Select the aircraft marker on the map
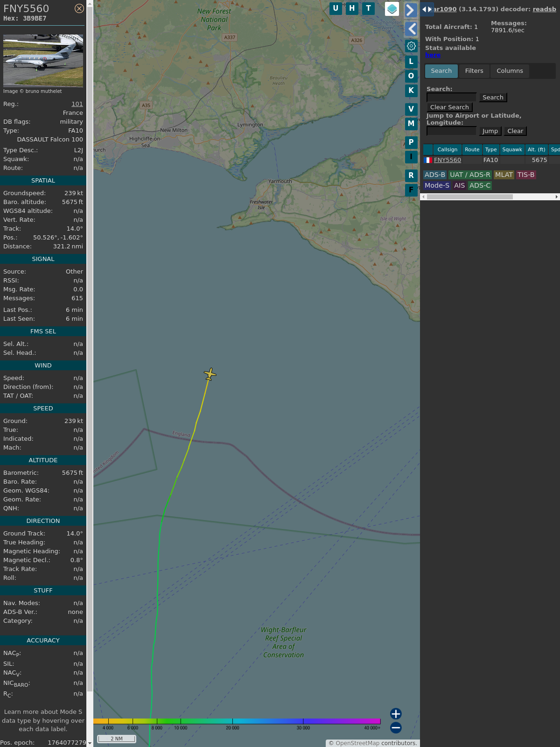 [210, 374]
